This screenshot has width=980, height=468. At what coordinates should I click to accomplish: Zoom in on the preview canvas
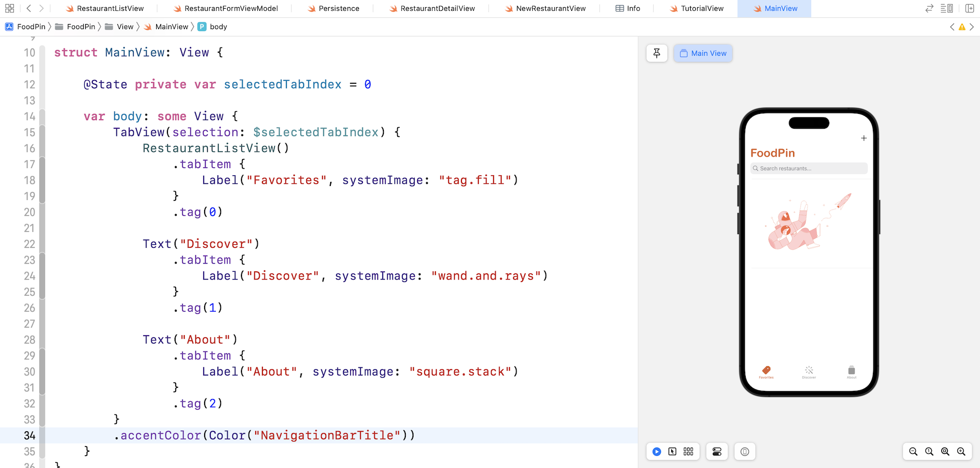(961, 452)
